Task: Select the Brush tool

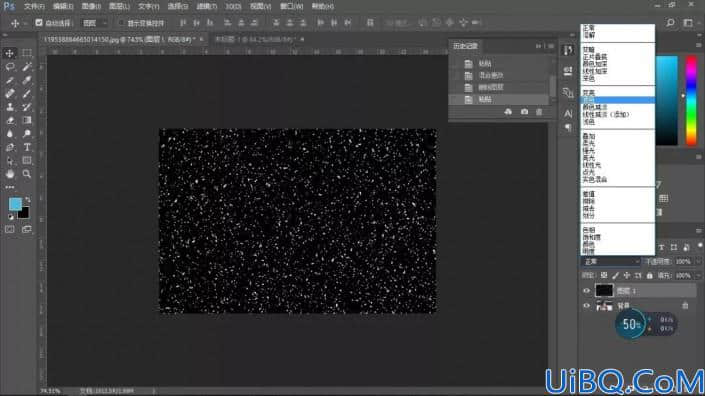Action: 27,93
